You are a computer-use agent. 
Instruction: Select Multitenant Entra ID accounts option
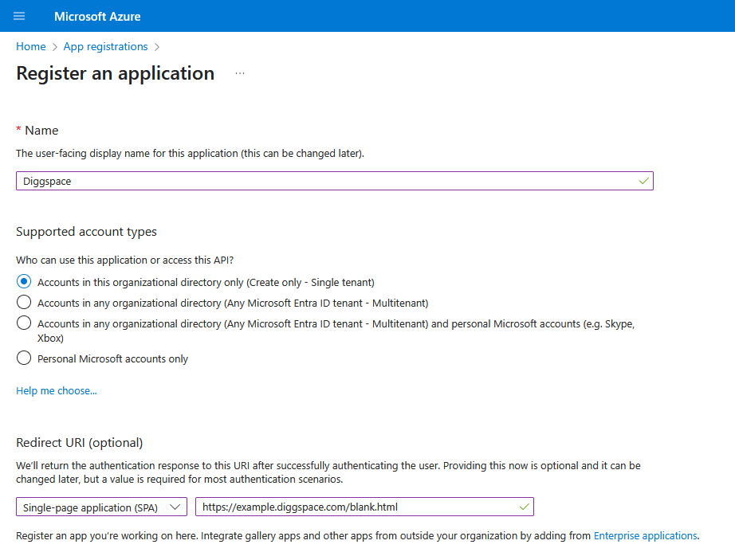(24, 303)
